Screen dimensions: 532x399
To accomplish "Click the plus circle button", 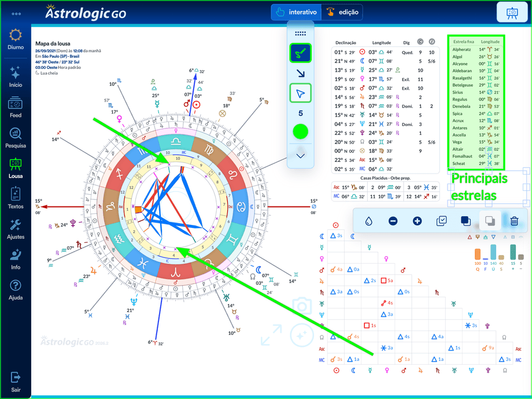I will [417, 221].
